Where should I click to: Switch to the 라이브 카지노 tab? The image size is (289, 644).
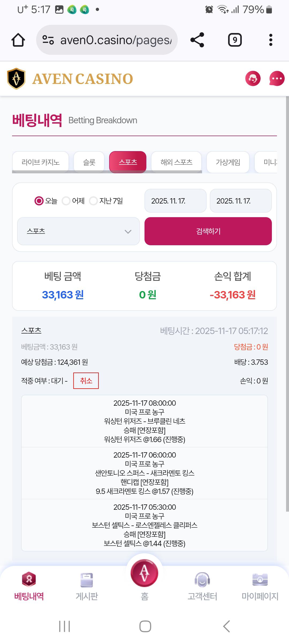point(40,162)
